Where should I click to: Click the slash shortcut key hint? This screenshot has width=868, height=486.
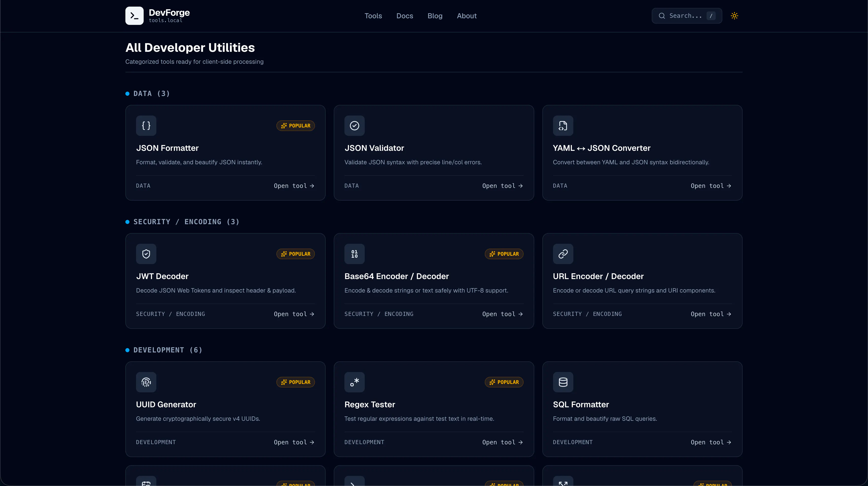pos(711,15)
